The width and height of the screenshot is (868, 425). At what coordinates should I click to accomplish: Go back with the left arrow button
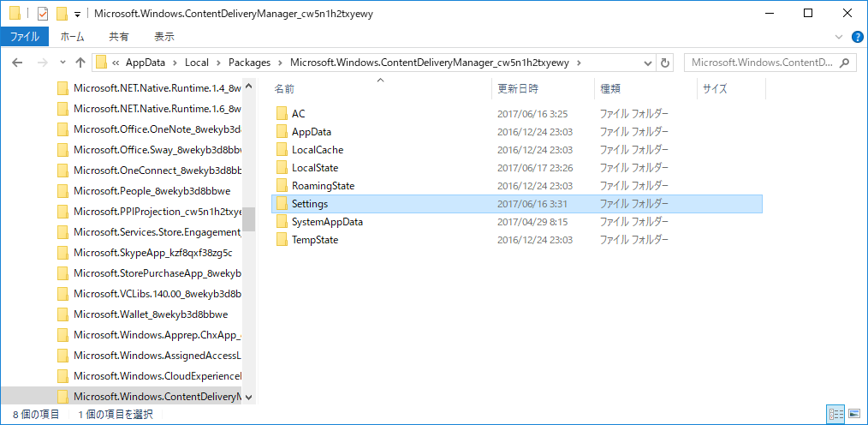(18, 63)
